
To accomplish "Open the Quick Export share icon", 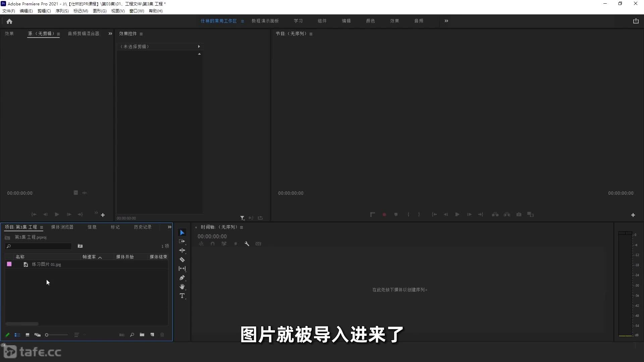I will pyautogui.click(x=636, y=21).
